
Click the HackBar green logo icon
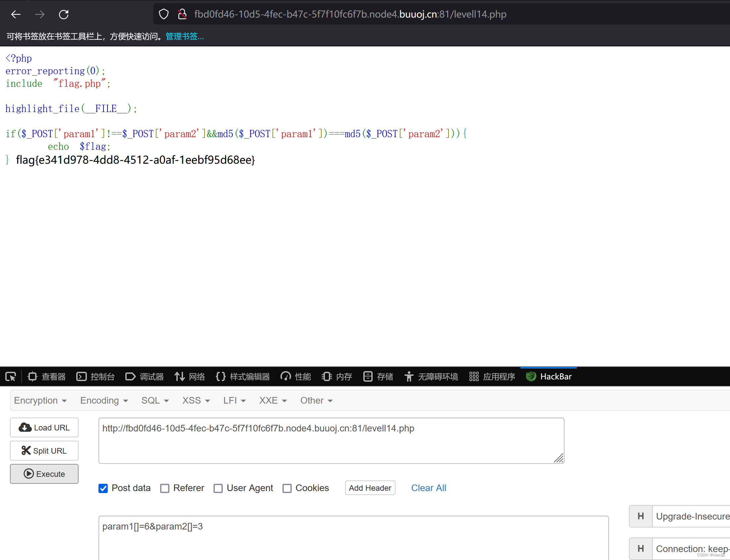pyautogui.click(x=530, y=377)
